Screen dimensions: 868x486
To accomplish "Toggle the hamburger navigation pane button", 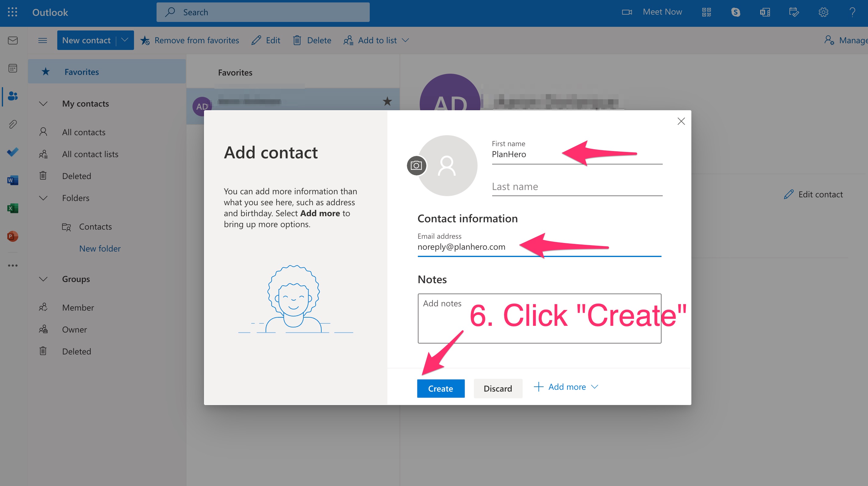I will [42, 40].
